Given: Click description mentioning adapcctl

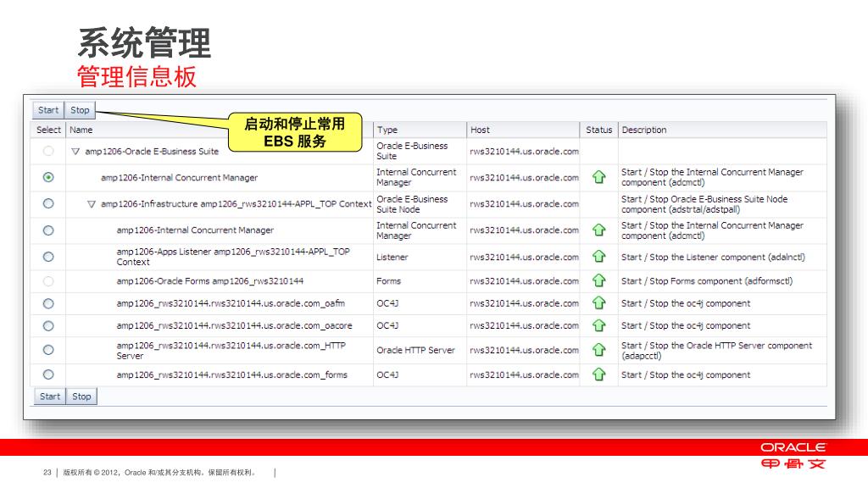Looking at the screenshot, I should (716, 350).
